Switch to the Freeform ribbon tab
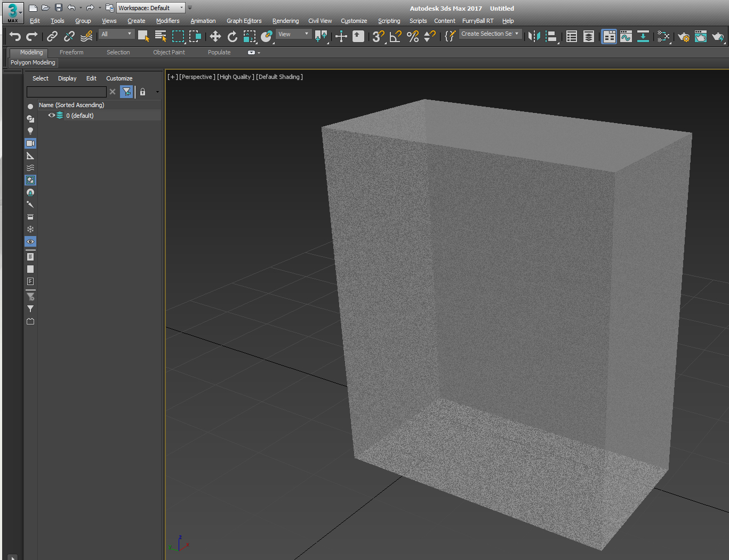Viewport: 729px width, 560px height. tap(71, 52)
